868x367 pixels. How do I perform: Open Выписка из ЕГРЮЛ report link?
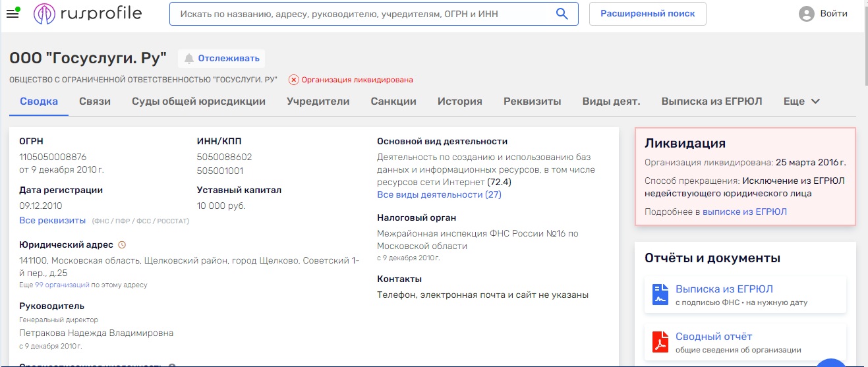point(724,289)
